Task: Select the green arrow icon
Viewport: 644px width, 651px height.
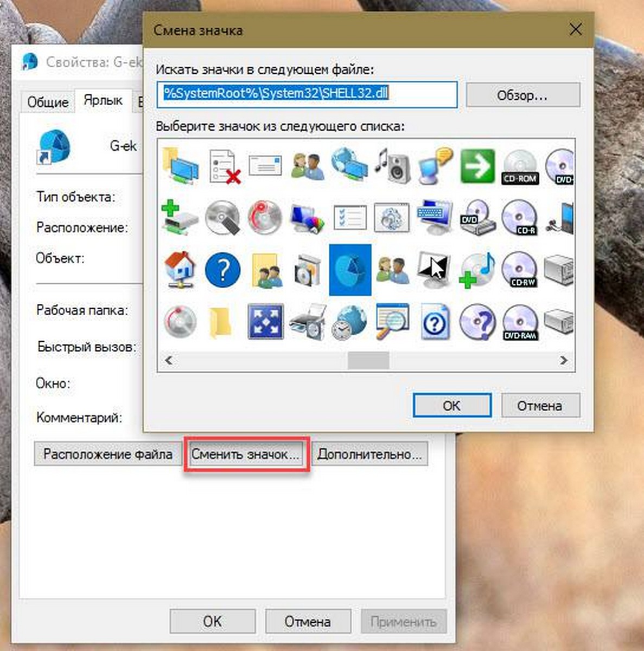Action: (x=477, y=166)
